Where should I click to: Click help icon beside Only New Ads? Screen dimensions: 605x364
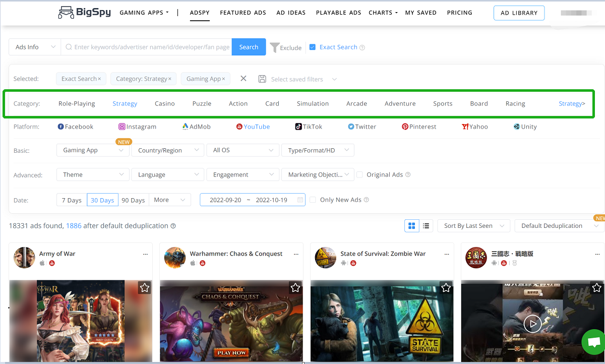(367, 200)
